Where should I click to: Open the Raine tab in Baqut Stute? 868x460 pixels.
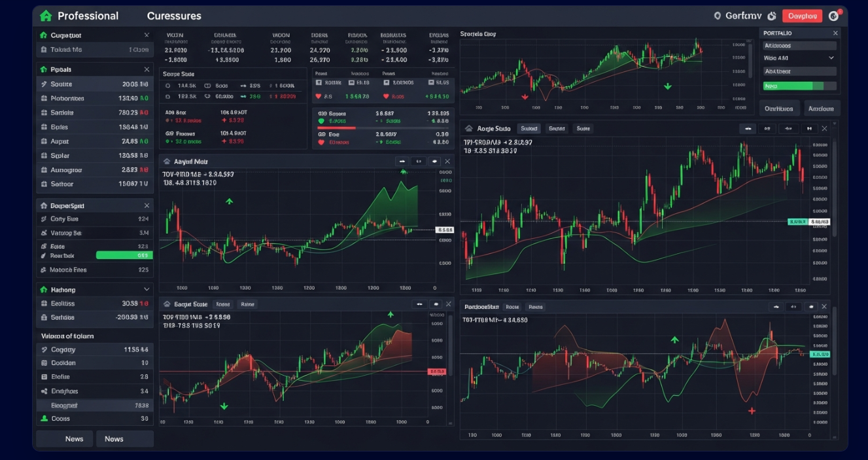tap(247, 304)
